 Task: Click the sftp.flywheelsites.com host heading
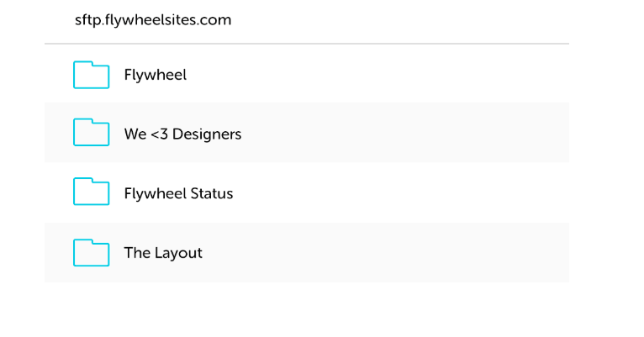(153, 19)
